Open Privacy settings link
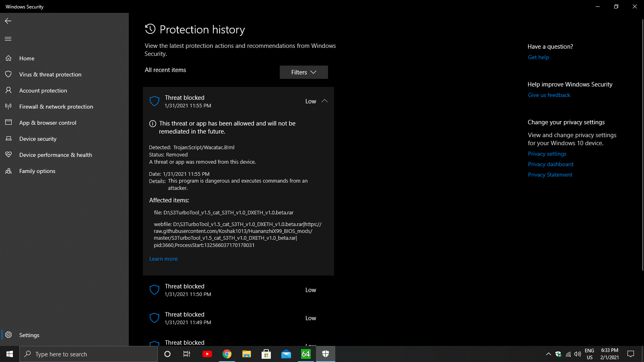This screenshot has height=362, width=644. [547, 154]
